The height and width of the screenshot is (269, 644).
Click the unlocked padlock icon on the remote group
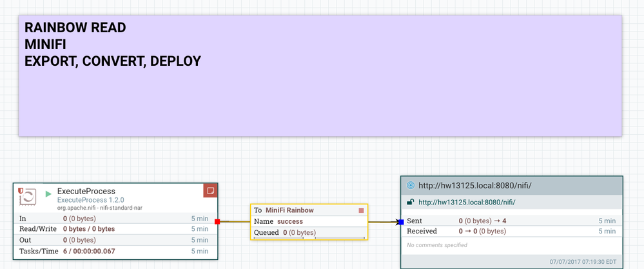click(x=410, y=202)
